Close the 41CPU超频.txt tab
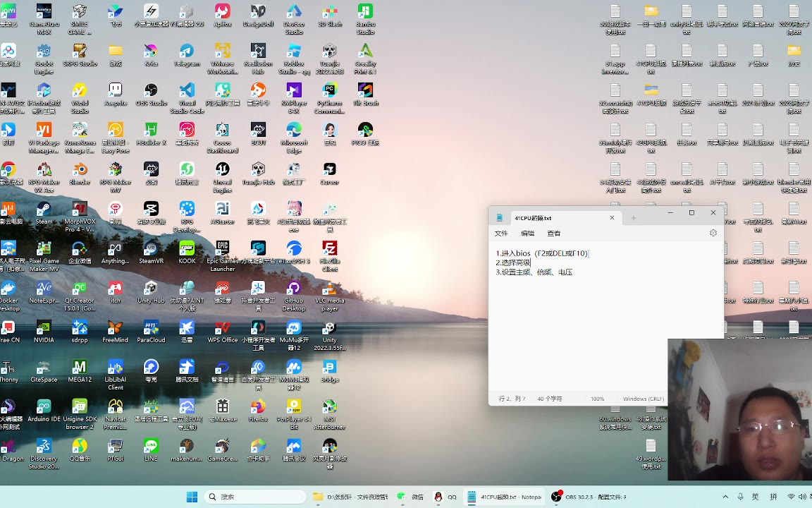812x508 pixels. tap(612, 218)
